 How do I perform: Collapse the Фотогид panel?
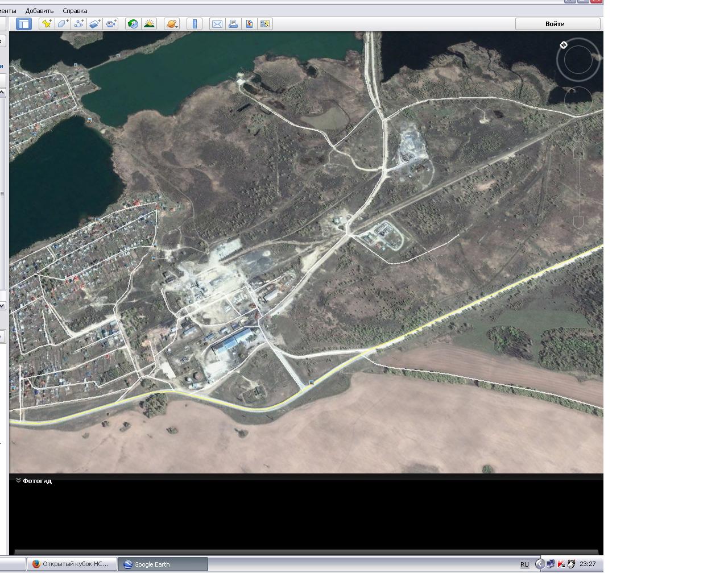[x=19, y=481]
